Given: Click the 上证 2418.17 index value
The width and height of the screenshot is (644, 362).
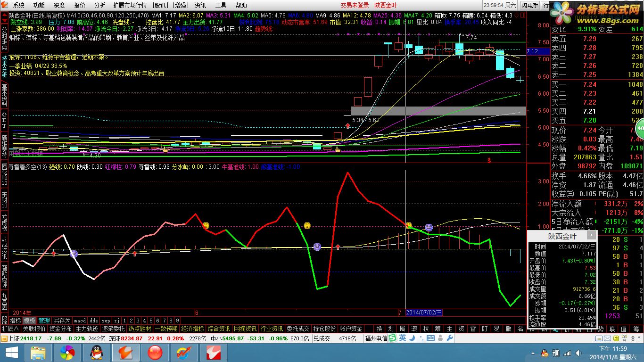Looking at the screenshot, I should tap(31, 338).
